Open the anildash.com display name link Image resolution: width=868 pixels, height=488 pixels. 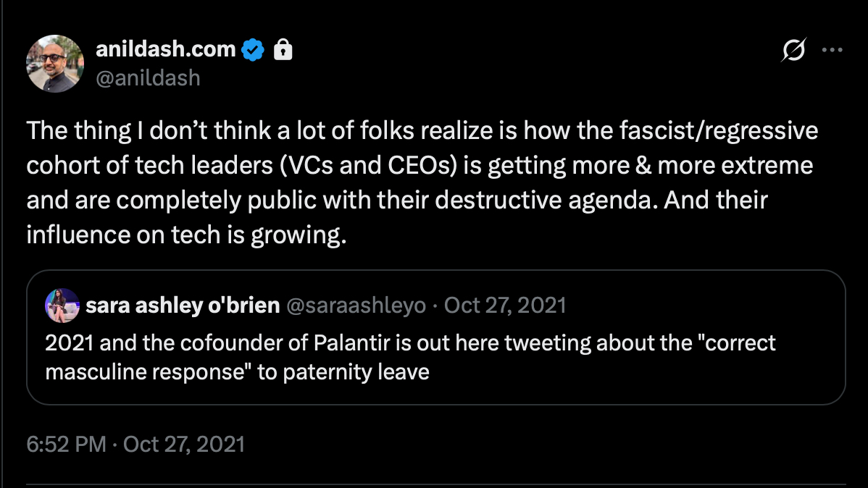(x=166, y=49)
